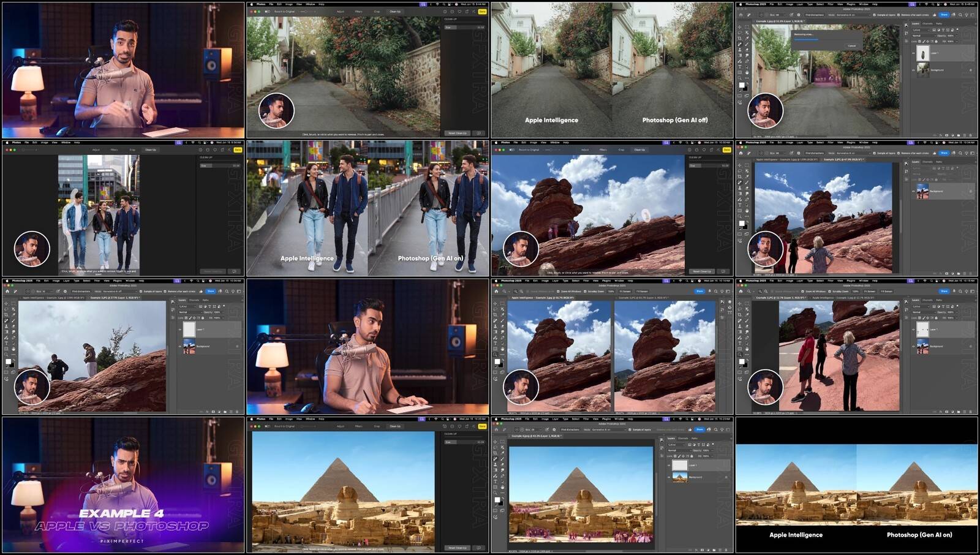Select the Layer 1 thumbnail in the pyramid Photoshop window
Screen dimensions: 980x555
pos(680,465)
